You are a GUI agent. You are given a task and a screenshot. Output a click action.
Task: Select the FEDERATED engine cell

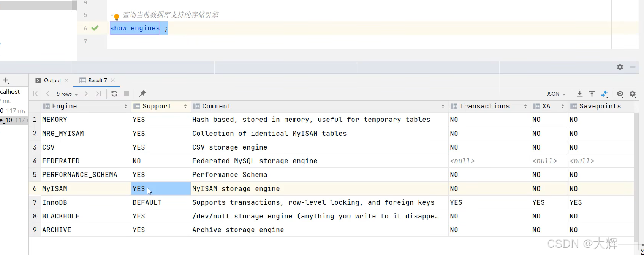[x=86, y=161]
